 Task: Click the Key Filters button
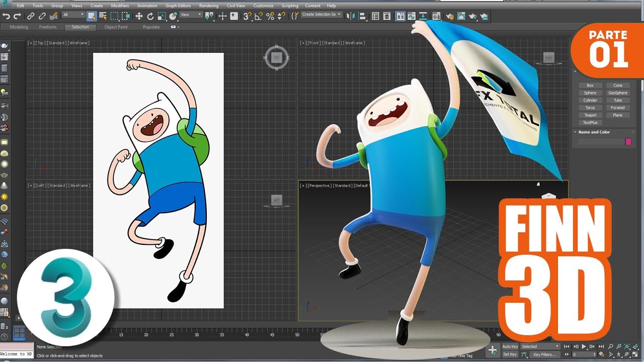(544, 354)
